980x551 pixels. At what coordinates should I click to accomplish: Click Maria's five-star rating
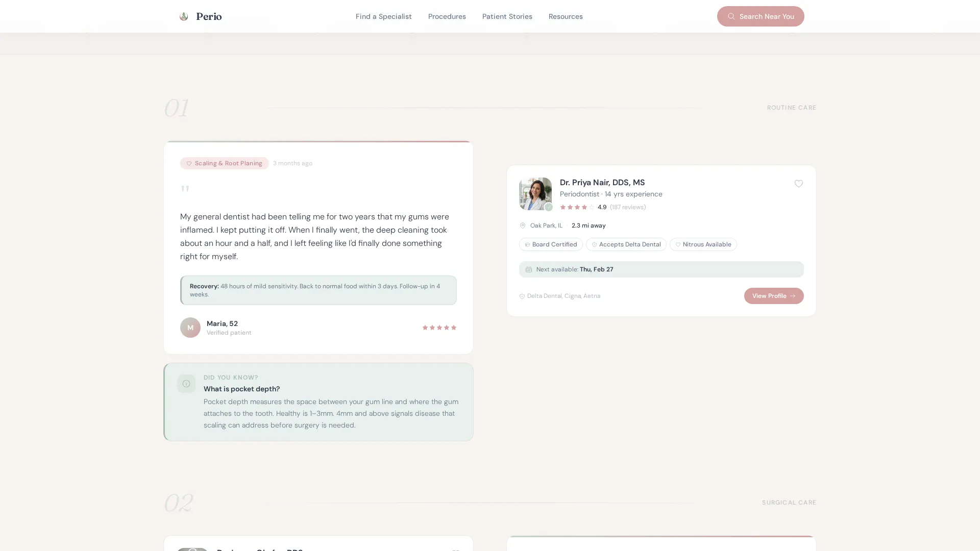439,328
